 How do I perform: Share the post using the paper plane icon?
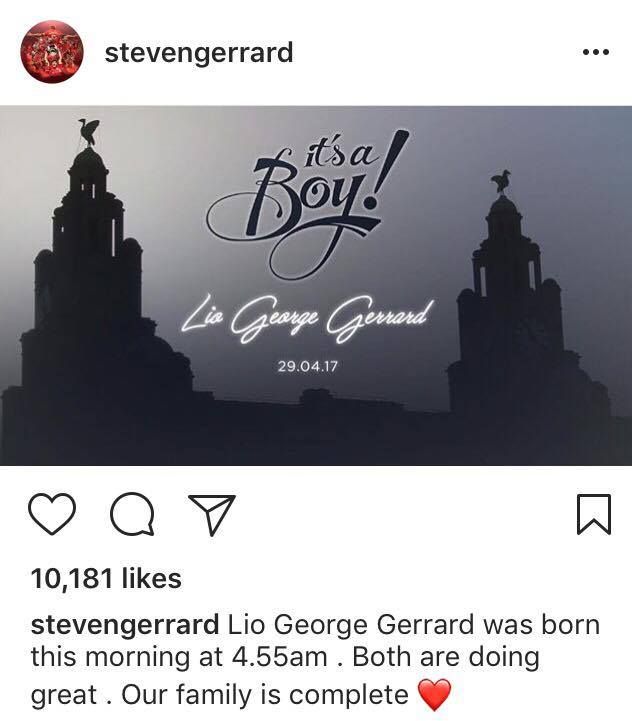pyautogui.click(x=213, y=515)
